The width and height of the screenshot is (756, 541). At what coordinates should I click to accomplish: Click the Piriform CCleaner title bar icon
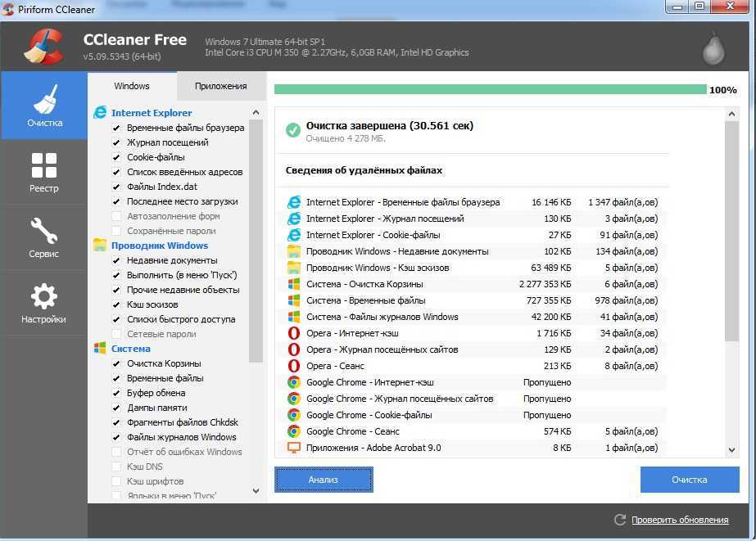click(x=8, y=9)
